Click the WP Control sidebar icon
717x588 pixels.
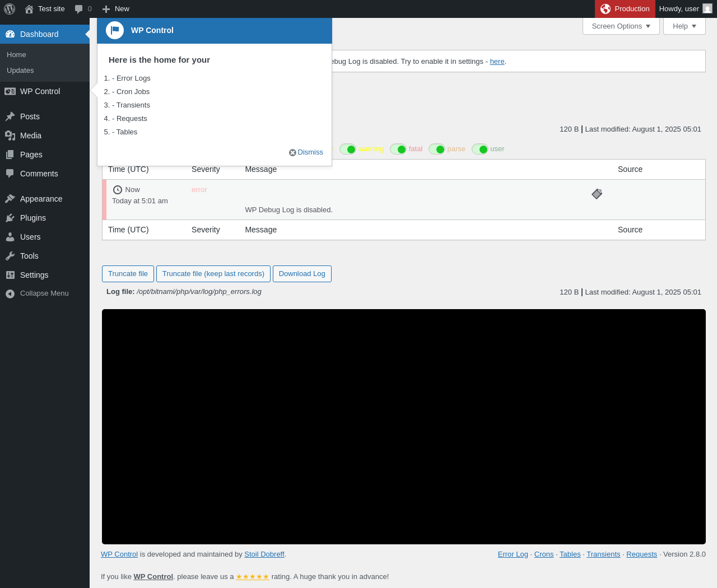tap(10, 91)
